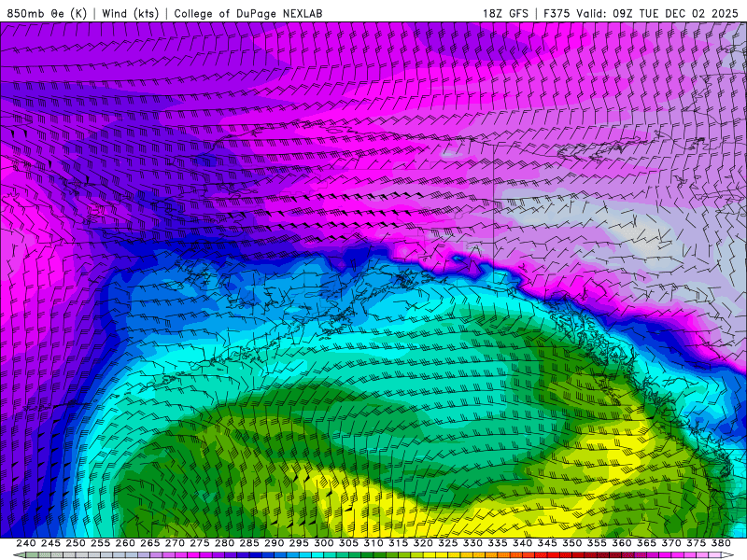Select the 295 value on the color scale

pos(299,543)
